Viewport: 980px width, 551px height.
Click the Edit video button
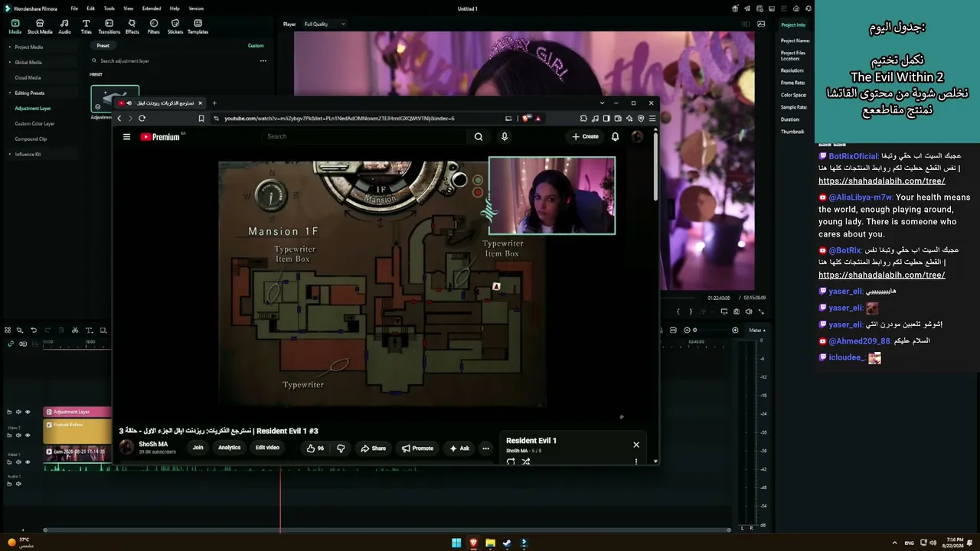[x=267, y=448]
